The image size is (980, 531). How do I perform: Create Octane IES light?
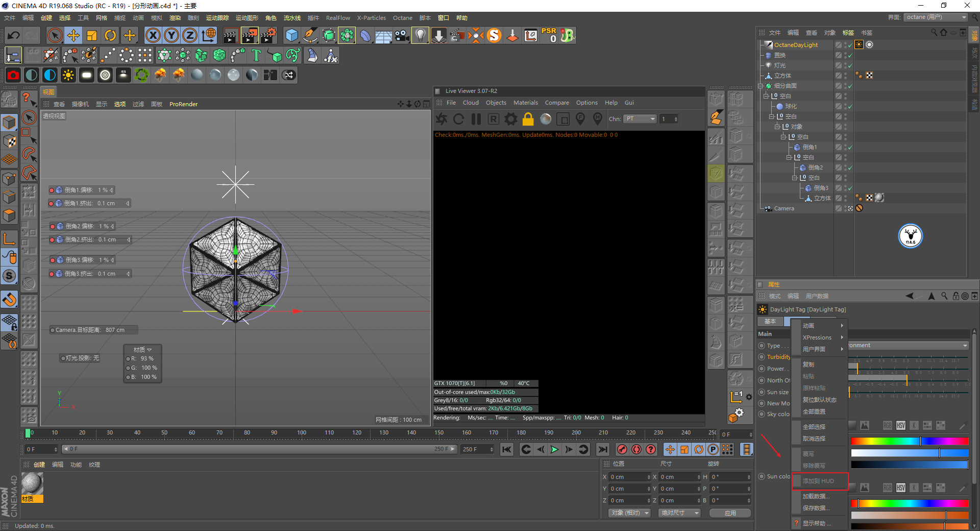coord(124,75)
